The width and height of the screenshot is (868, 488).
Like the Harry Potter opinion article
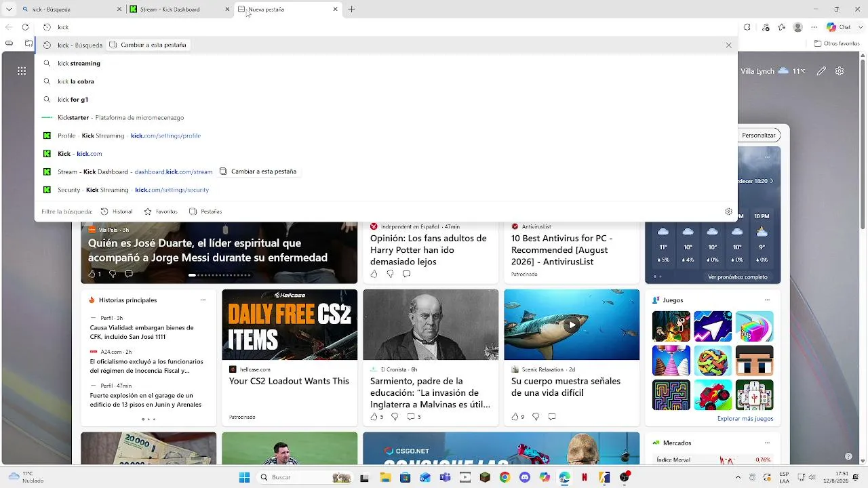pyautogui.click(x=374, y=274)
